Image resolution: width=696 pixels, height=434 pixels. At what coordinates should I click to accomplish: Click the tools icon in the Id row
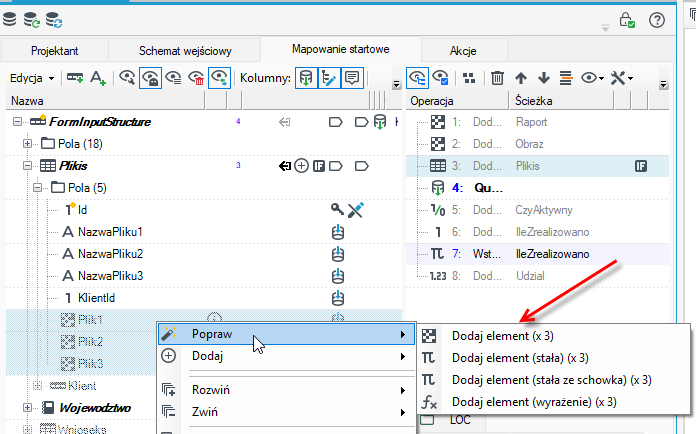(x=356, y=210)
